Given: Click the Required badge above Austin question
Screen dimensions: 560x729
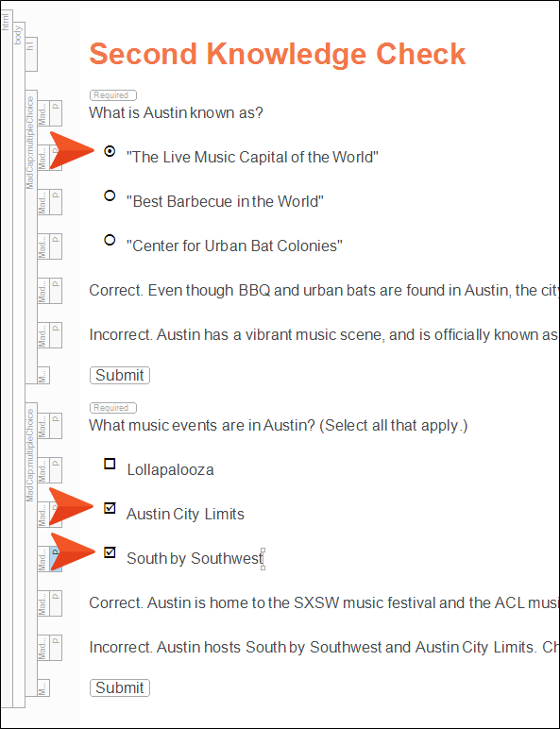Looking at the screenshot, I should tap(113, 95).
